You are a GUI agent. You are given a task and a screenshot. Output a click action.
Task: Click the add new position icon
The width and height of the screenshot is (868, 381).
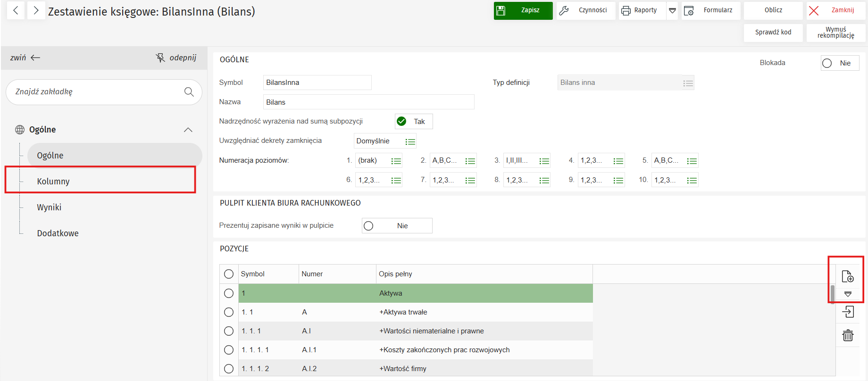tap(847, 276)
